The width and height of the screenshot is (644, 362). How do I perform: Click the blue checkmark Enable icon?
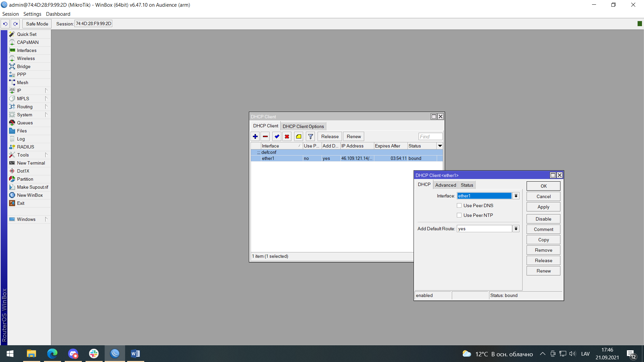pyautogui.click(x=277, y=136)
